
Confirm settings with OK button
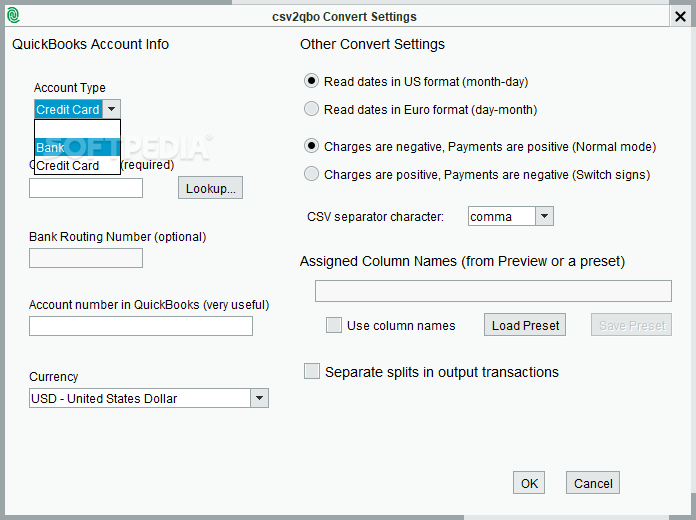[529, 483]
